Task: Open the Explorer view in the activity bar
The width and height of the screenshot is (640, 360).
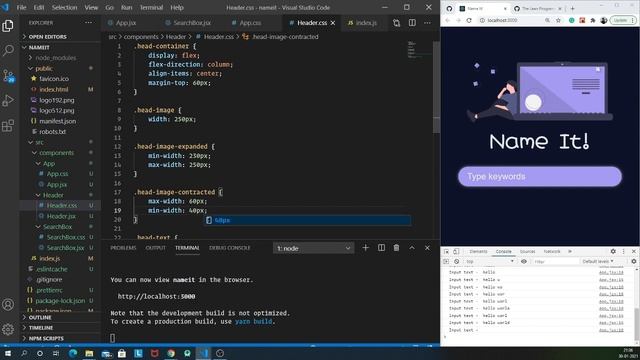Action: click(x=8, y=26)
